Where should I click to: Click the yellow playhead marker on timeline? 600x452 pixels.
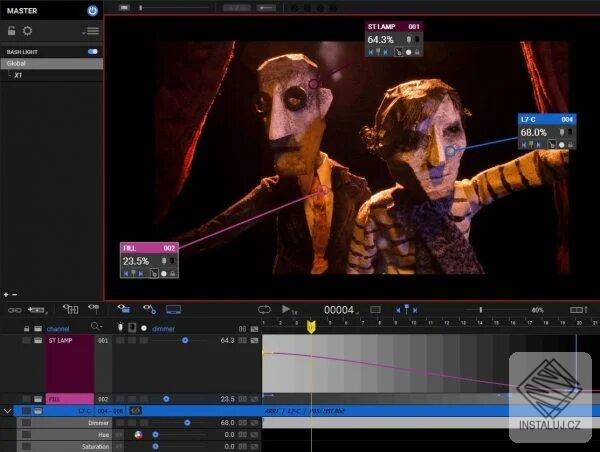tap(311, 326)
